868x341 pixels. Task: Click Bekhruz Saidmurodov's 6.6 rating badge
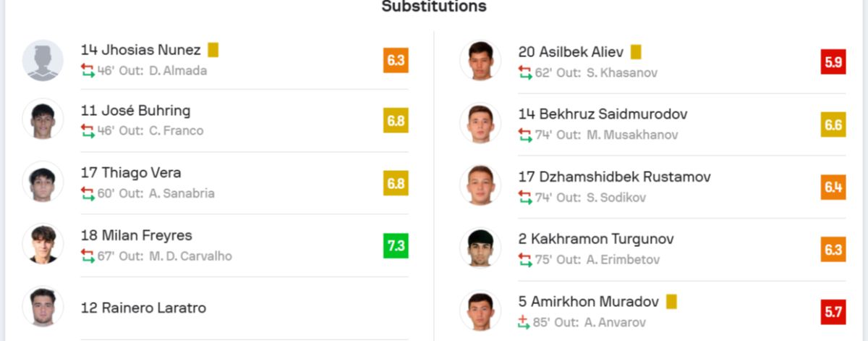click(x=833, y=125)
